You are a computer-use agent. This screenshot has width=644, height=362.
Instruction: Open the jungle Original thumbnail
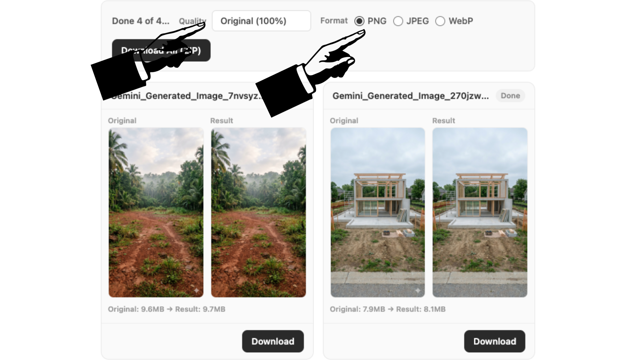click(156, 212)
